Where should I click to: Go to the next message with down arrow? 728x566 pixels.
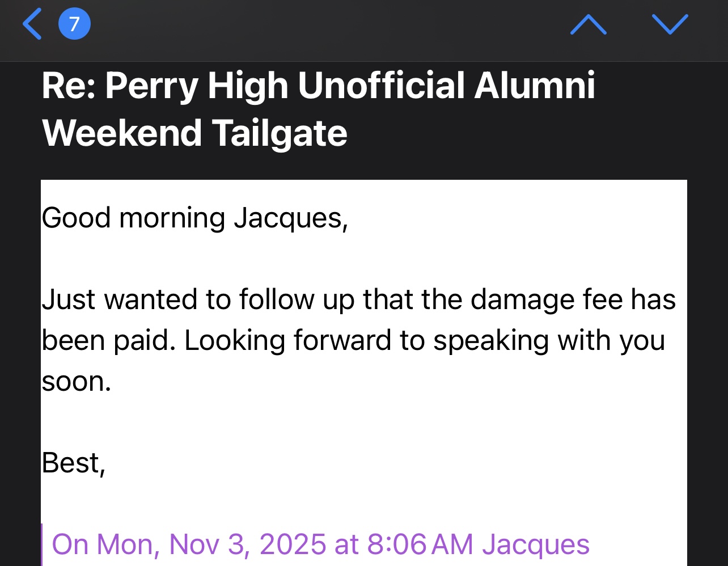point(670,25)
